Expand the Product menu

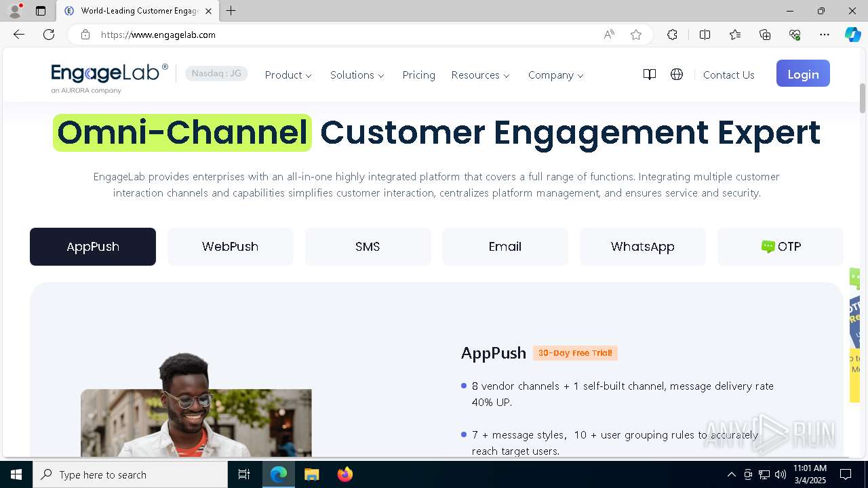coord(288,75)
